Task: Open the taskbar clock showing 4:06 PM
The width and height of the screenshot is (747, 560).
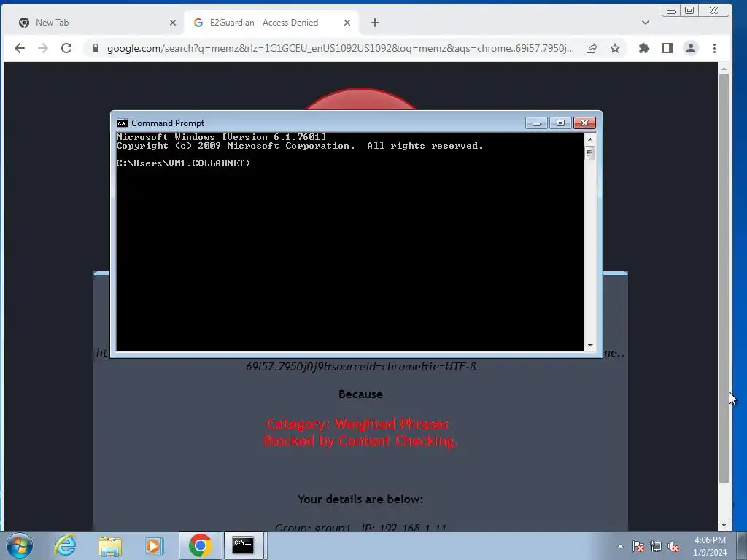Action: [x=710, y=546]
